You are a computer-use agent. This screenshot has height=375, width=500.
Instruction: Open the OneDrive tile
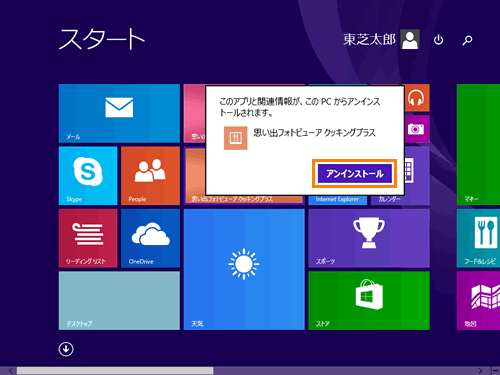[x=150, y=238]
